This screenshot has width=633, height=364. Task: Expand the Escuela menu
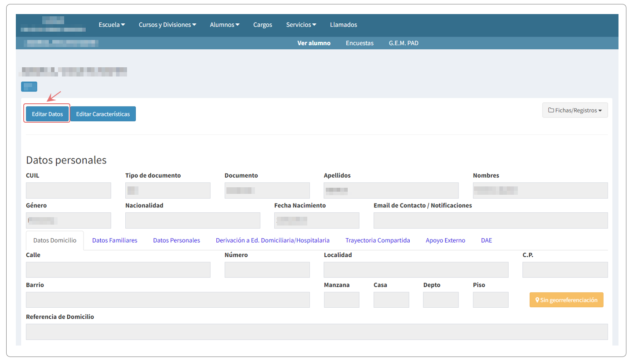click(x=112, y=25)
